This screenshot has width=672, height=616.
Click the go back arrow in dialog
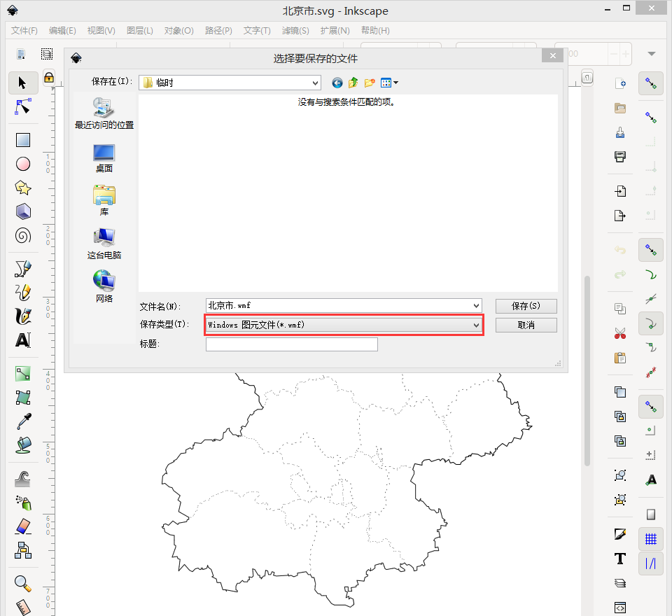tap(337, 83)
